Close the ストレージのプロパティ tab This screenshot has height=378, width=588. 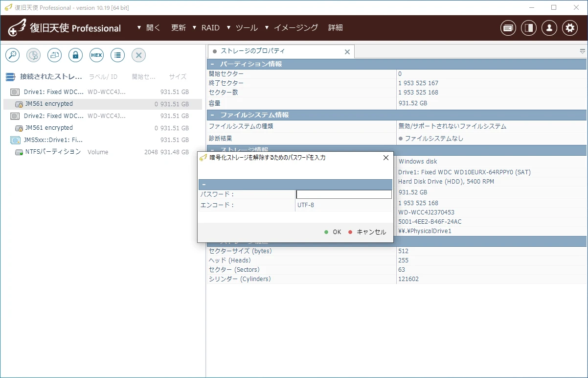click(347, 52)
